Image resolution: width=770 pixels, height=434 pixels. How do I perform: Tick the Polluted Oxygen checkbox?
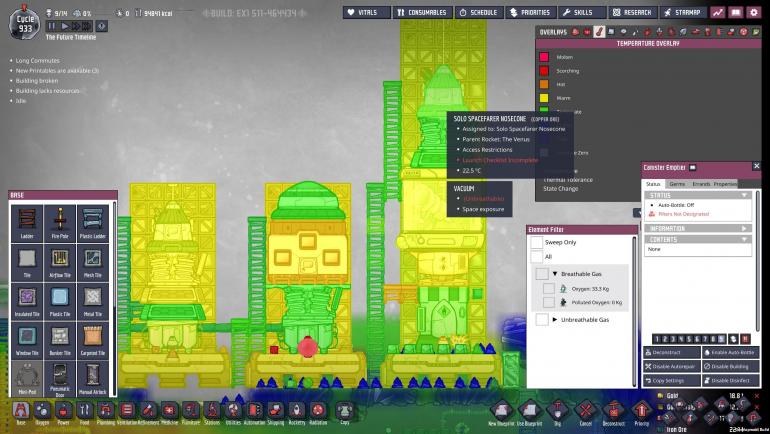click(549, 302)
